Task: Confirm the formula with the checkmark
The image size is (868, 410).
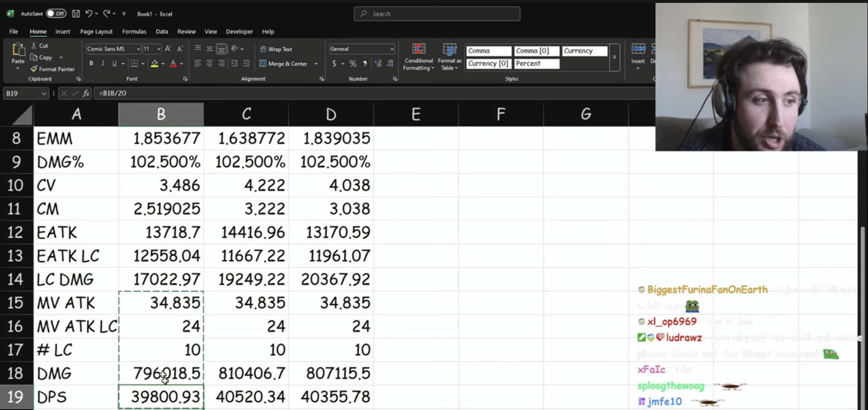Action: [x=75, y=93]
